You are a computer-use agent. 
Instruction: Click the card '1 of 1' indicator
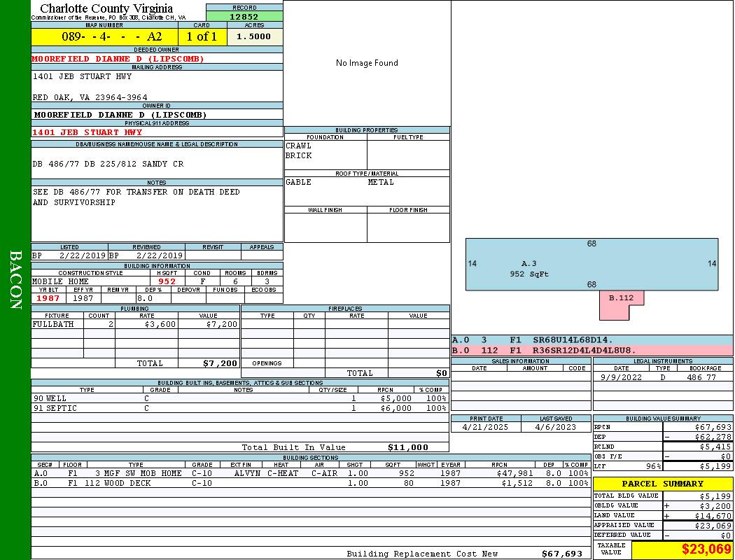(202, 36)
